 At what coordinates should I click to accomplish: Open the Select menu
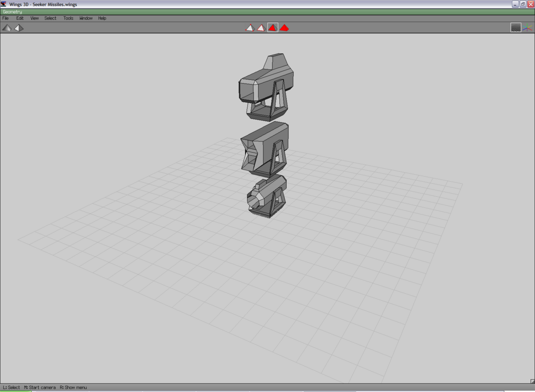[x=50, y=18]
